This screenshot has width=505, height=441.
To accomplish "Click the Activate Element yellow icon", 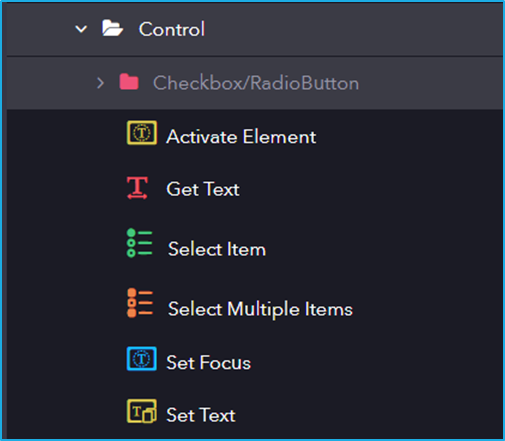I will pos(142,133).
